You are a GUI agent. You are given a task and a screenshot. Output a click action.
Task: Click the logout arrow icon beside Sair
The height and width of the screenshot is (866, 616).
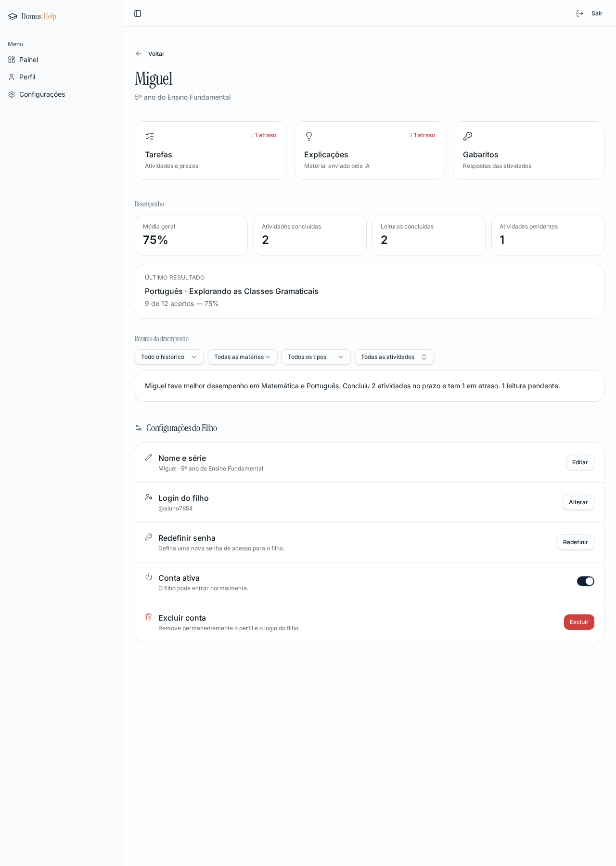tap(580, 13)
